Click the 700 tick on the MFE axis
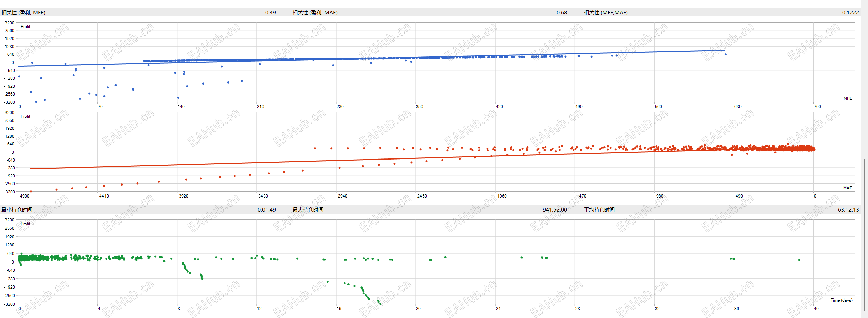This screenshot has width=868, height=318. click(817, 107)
